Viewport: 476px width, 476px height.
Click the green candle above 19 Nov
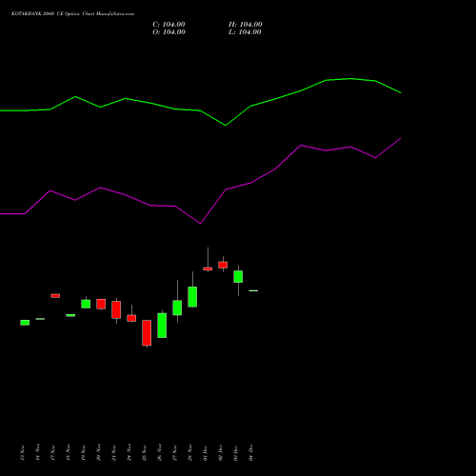(x=86, y=304)
